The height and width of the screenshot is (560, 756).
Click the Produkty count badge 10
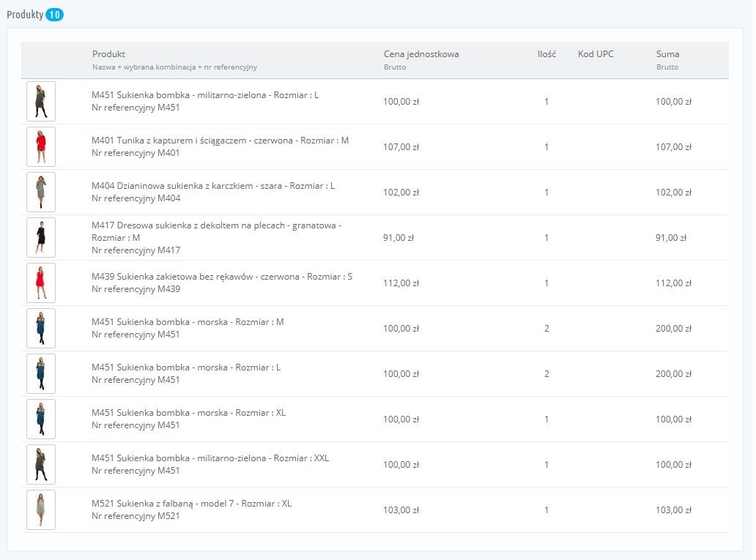[x=54, y=15]
